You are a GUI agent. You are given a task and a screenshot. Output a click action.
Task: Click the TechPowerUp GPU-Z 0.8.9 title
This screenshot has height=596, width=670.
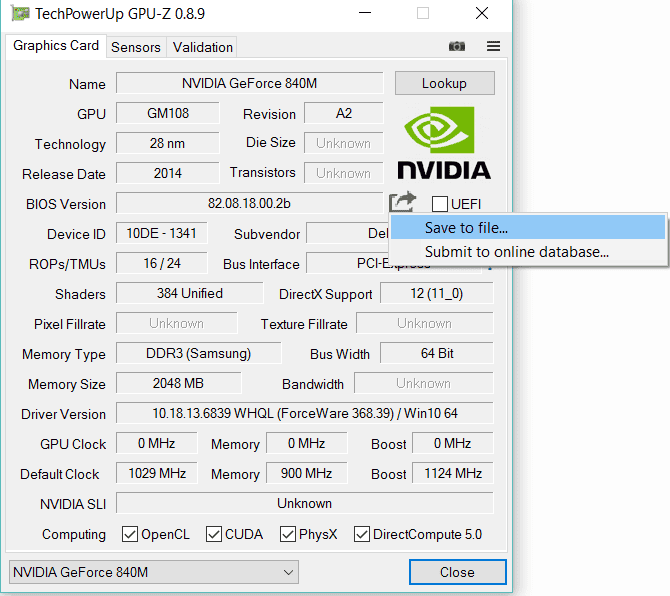pos(120,14)
